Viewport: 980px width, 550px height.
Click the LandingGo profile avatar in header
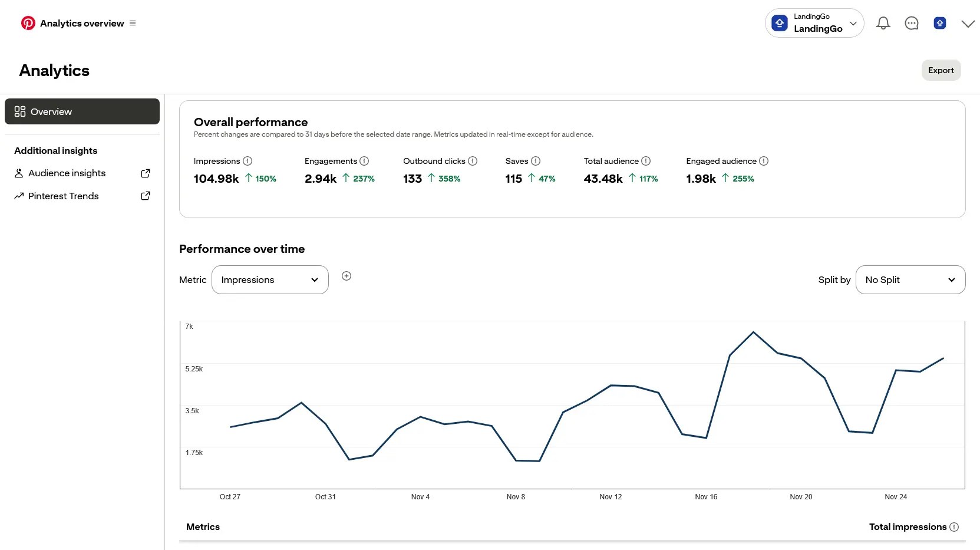[x=940, y=23]
